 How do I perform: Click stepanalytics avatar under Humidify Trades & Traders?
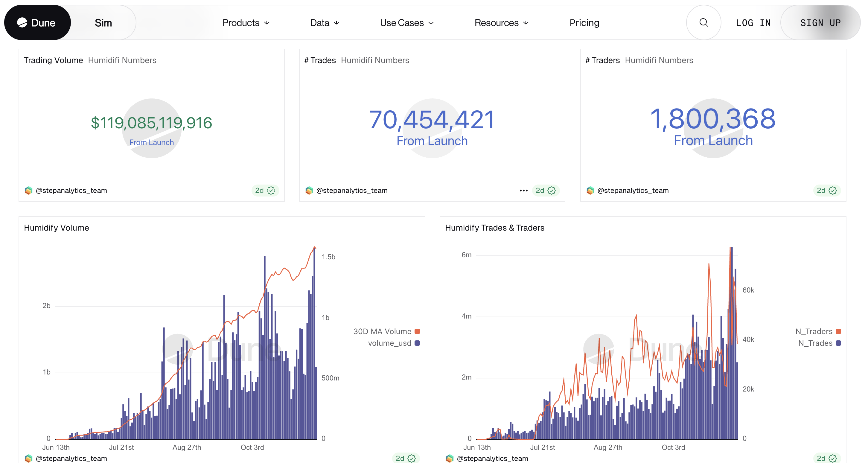(x=450, y=458)
